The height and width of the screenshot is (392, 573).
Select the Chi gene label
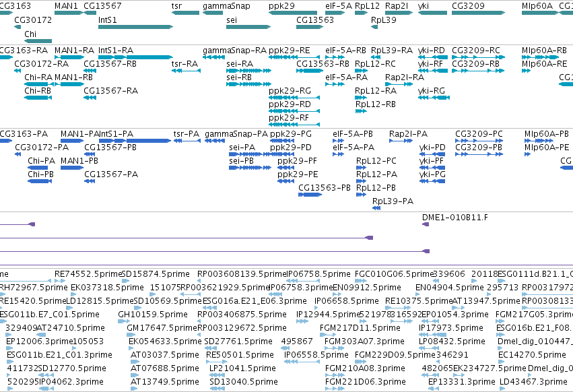[x=30, y=34]
